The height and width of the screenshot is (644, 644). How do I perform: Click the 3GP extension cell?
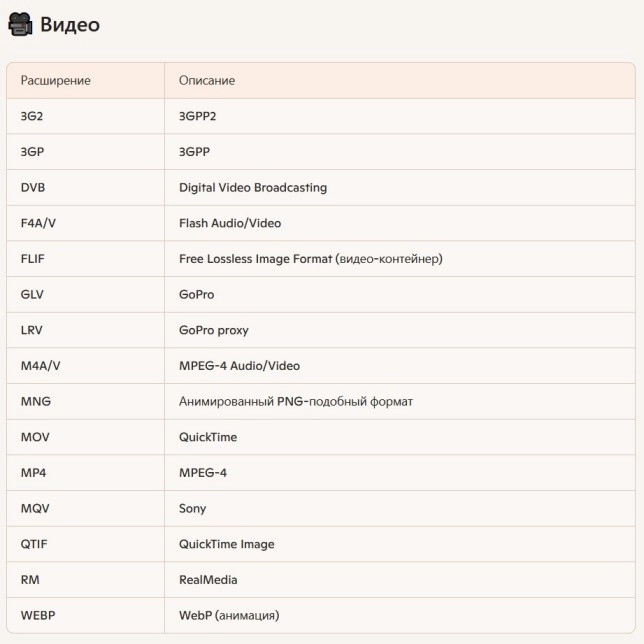coord(32,152)
